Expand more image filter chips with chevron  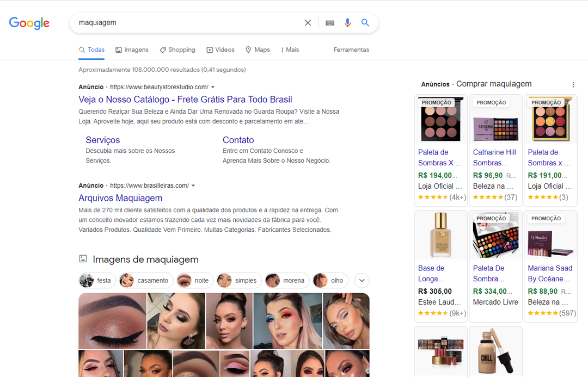tap(362, 281)
